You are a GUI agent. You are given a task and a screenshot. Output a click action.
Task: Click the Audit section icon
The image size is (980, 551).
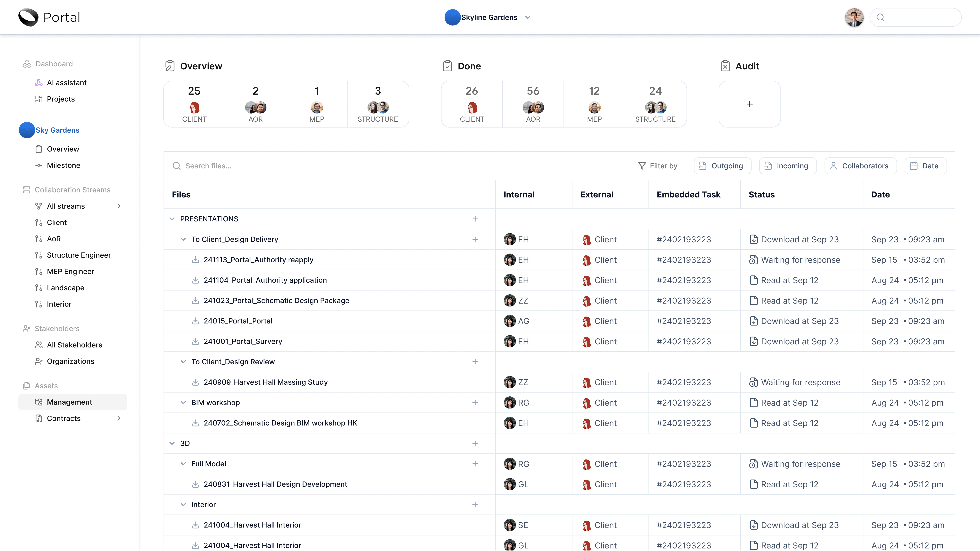[x=725, y=66]
